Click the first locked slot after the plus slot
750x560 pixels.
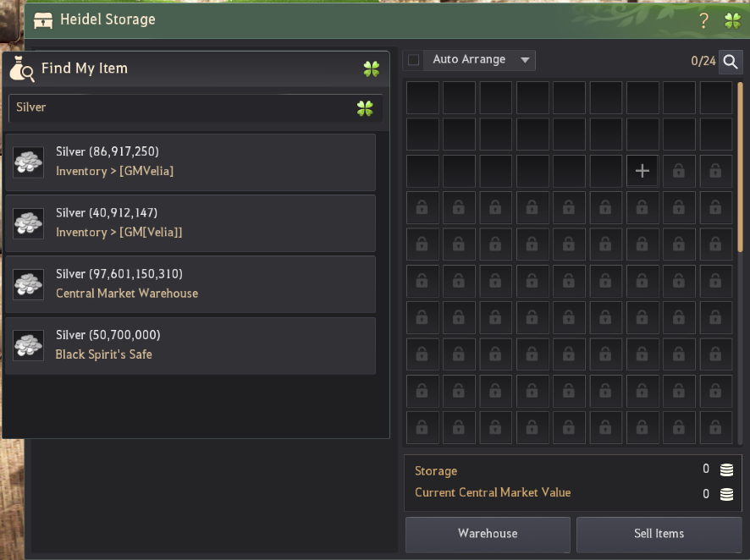pyautogui.click(x=679, y=171)
